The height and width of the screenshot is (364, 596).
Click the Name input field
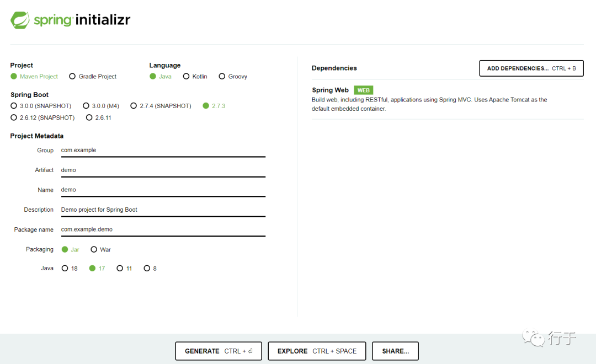click(163, 190)
